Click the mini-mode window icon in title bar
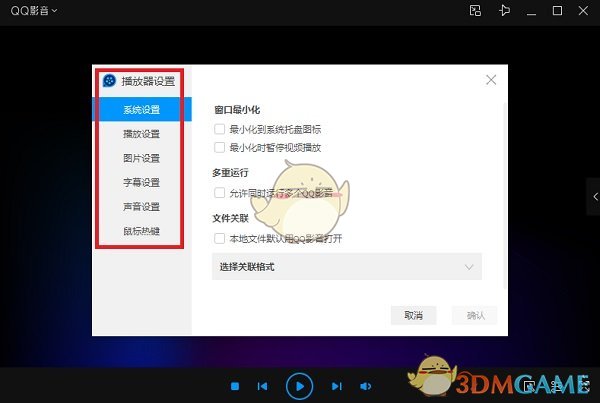The width and height of the screenshot is (600, 403). tap(475, 10)
